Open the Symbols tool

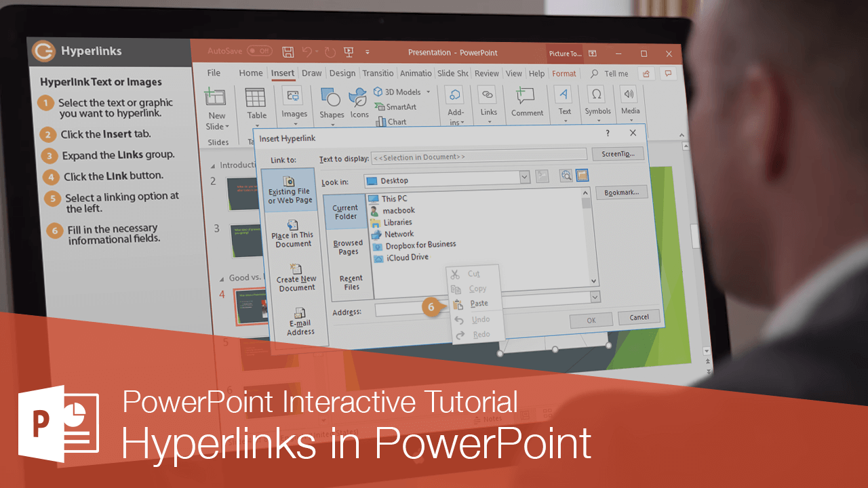[x=597, y=103]
